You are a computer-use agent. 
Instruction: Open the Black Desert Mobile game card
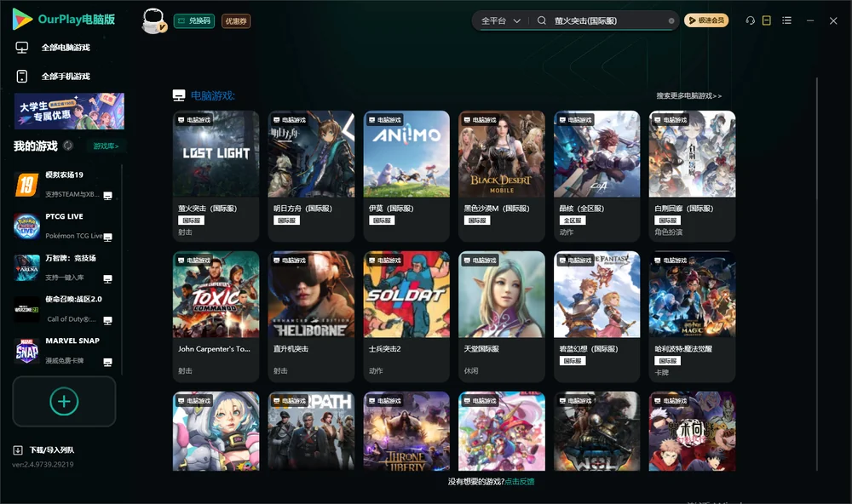tap(502, 176)
